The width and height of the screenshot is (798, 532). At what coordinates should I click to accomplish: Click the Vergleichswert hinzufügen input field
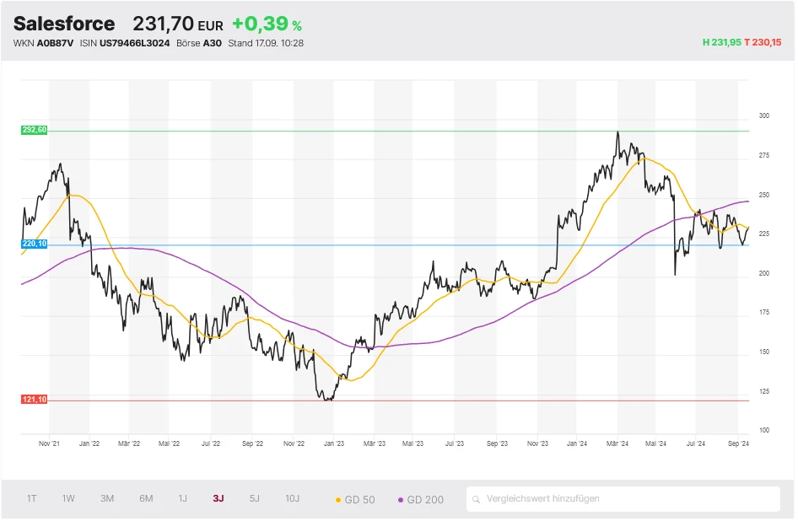tap(624, 498)
